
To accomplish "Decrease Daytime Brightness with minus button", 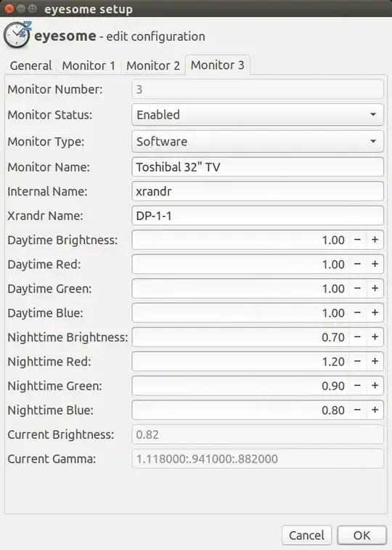I will pos(357,240).
